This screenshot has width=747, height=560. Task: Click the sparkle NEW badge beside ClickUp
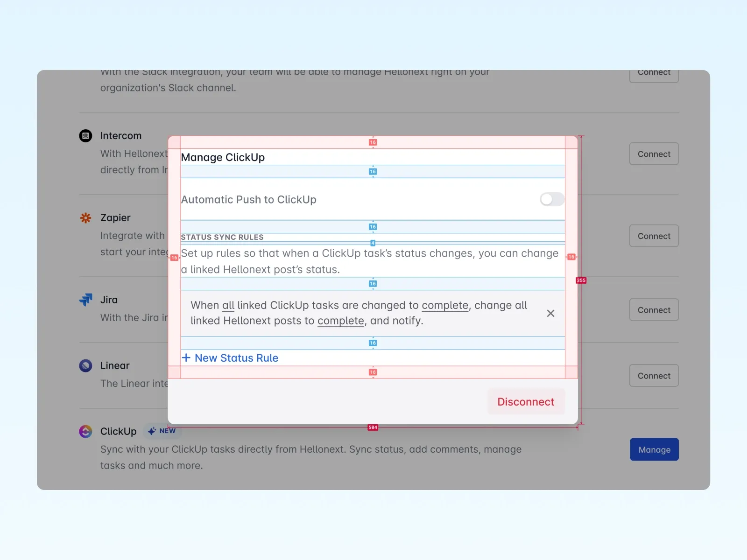click(x=162, y=431)
